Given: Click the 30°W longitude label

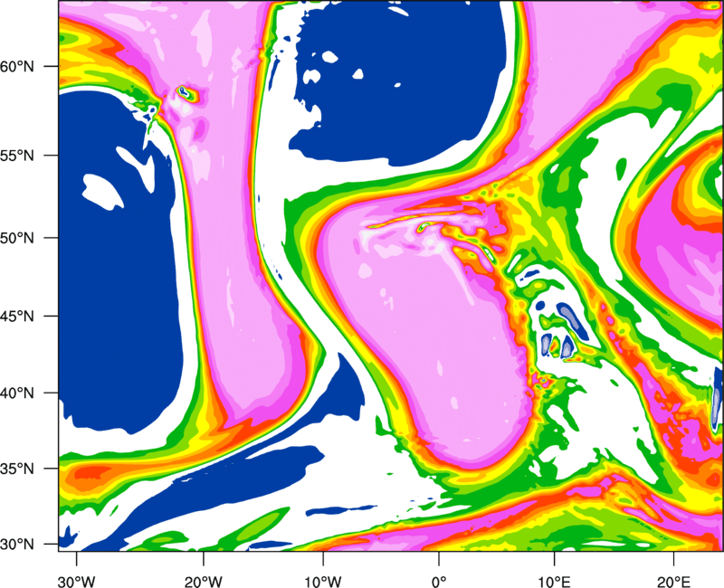Looking at the screenshot, I should 77,582.
